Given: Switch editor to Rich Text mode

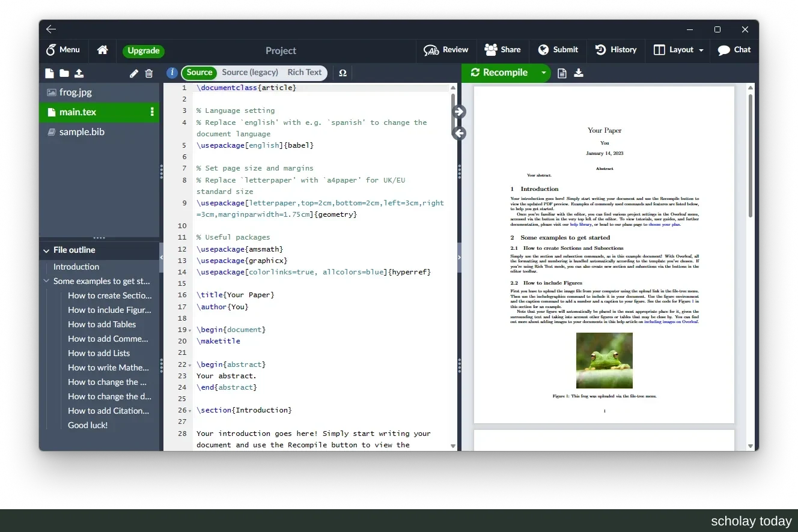Looking at the screenshot, I should pyautogui.click(x=305, y=72).
